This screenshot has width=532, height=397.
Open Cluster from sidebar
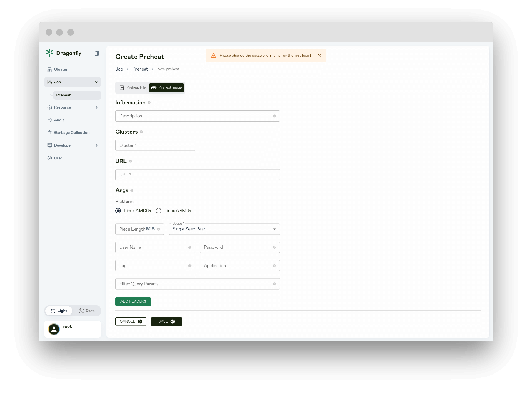[61, 69]
